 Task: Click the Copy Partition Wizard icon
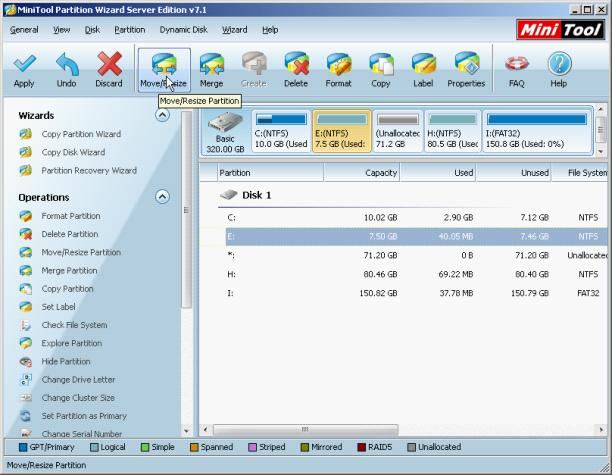click(x=26, y=134)
